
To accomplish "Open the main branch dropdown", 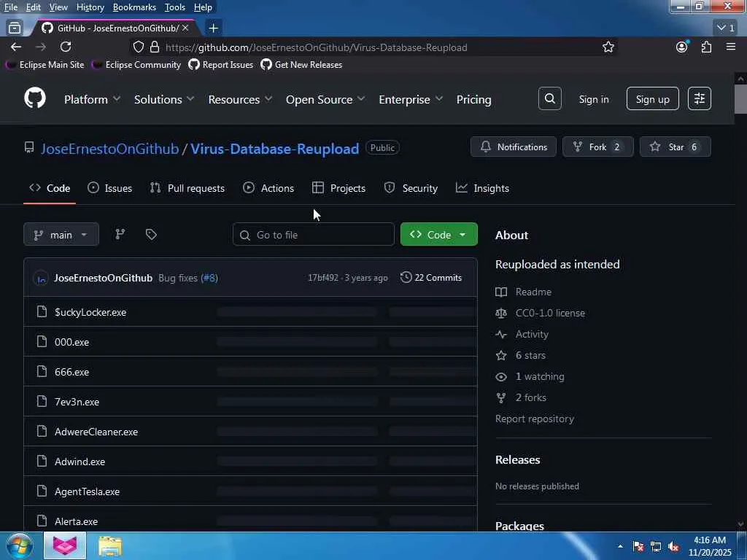I will [61, 234].
